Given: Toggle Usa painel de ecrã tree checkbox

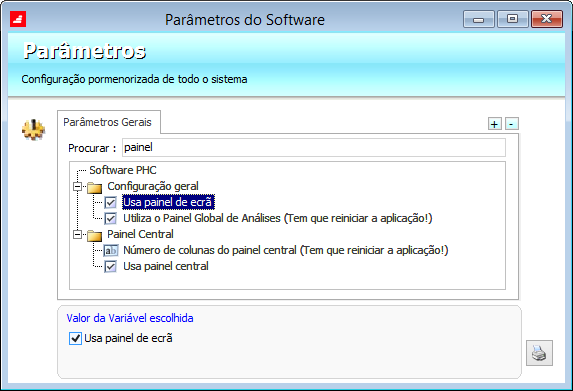Looking at the screenshot, I should coord(110,202).
